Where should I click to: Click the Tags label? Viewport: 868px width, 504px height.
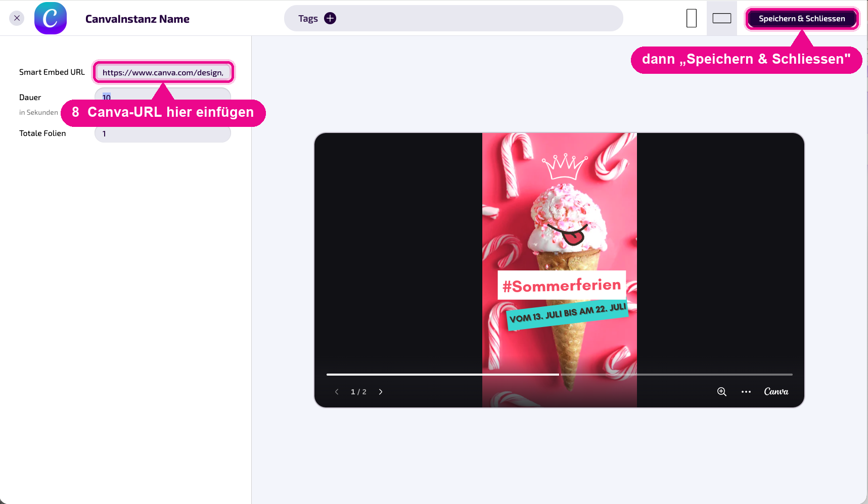tap(308, 19)
